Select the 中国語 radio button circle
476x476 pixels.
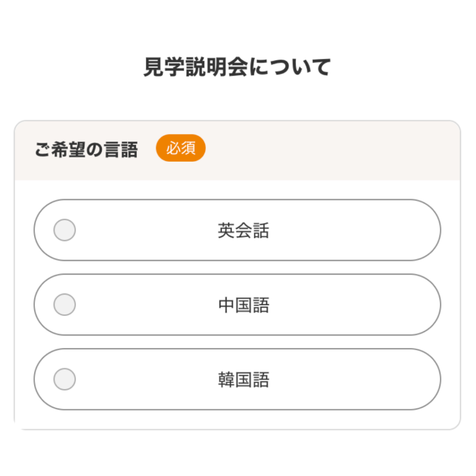tap(65, 305)
